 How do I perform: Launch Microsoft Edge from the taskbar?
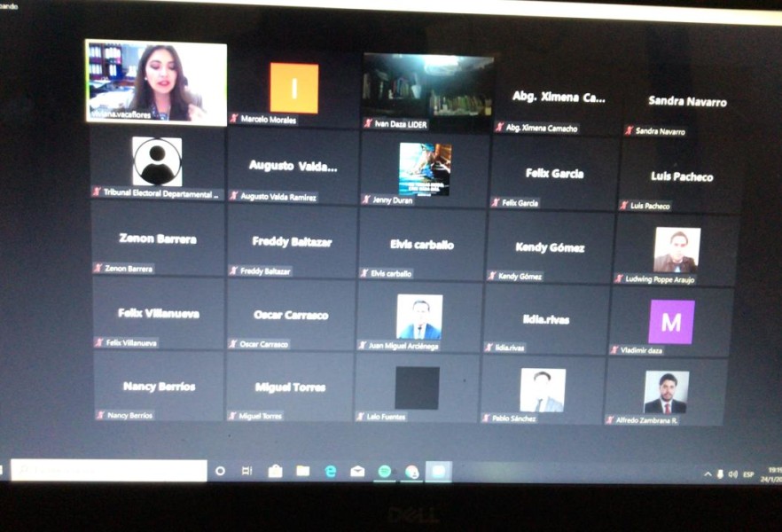330,472
